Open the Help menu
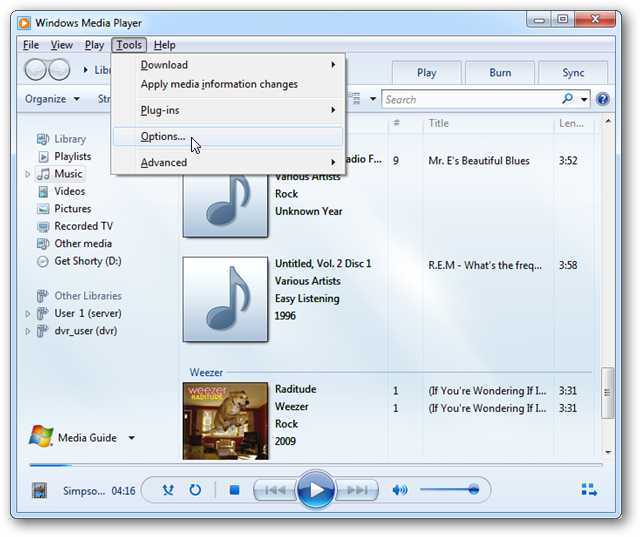This screenshot has width=640, height=537. tap(164, 45)
